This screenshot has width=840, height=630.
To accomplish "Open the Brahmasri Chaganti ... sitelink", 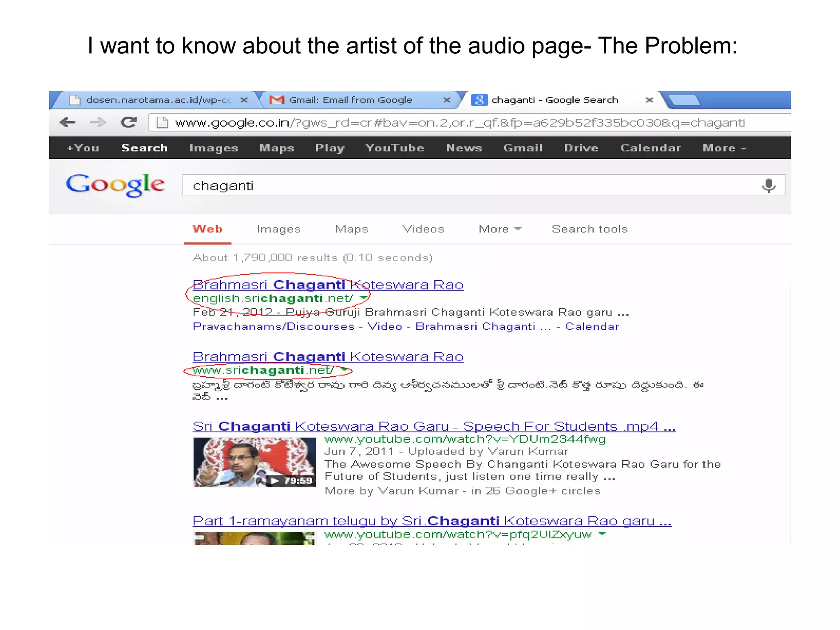I will pos(483,326).
